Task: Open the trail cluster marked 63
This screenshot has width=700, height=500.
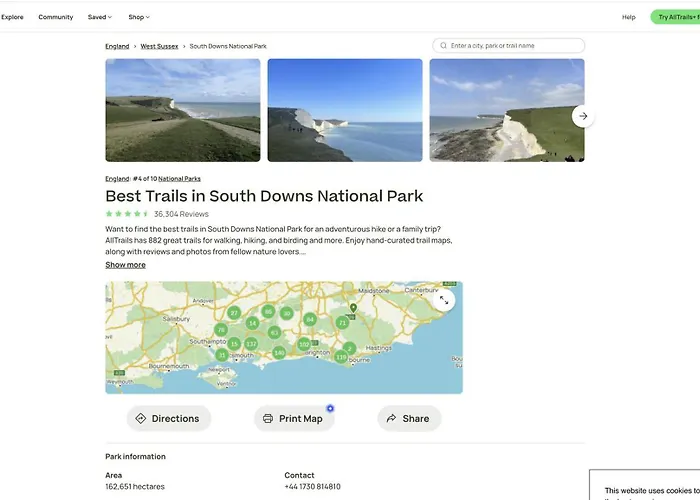Action: pos(274,332)
